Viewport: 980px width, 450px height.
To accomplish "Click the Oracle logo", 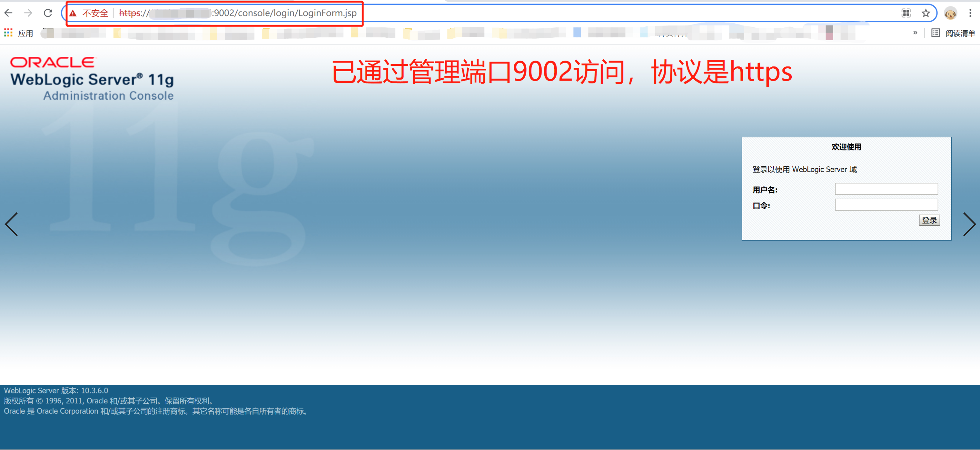I will pos(53,62).
